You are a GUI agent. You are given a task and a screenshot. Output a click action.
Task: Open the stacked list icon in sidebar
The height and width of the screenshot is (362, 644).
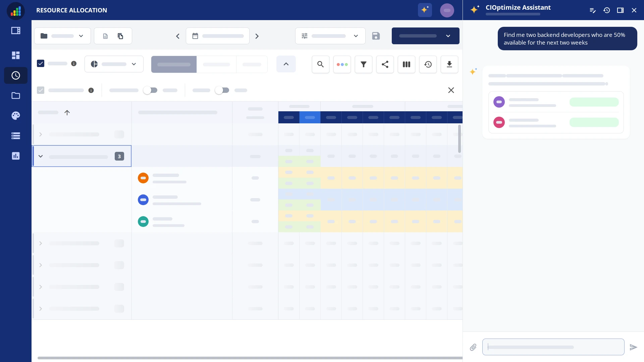[16, 136]
